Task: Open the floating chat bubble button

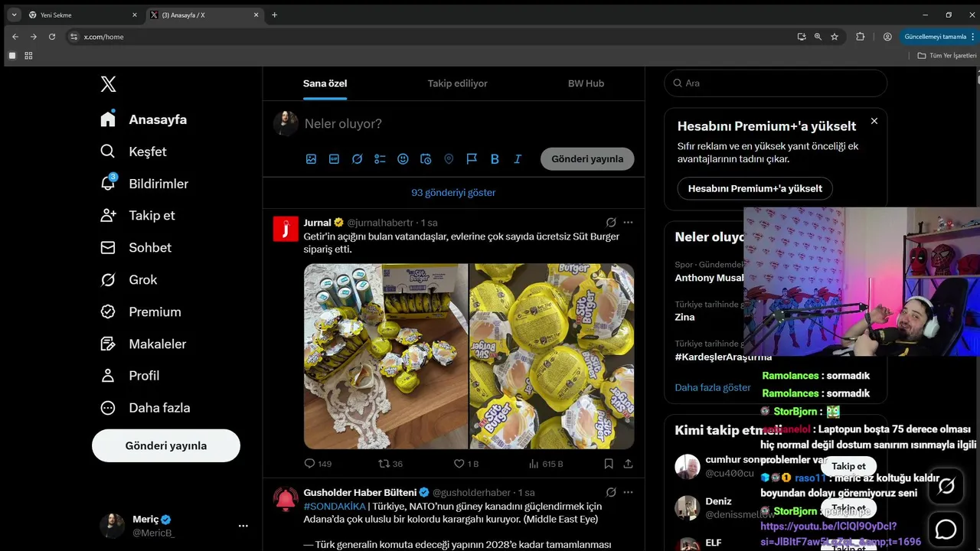Action: coord(946,529)
